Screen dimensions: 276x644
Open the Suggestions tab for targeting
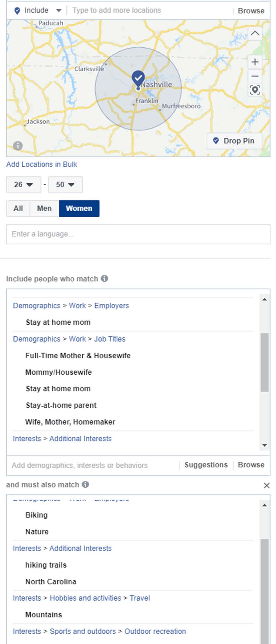pos(206,465)
